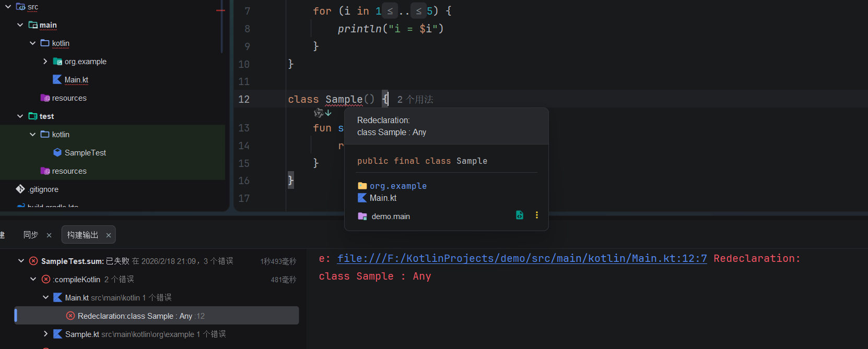Click the gutter usages icon below line 12

[x=322, y=113]
